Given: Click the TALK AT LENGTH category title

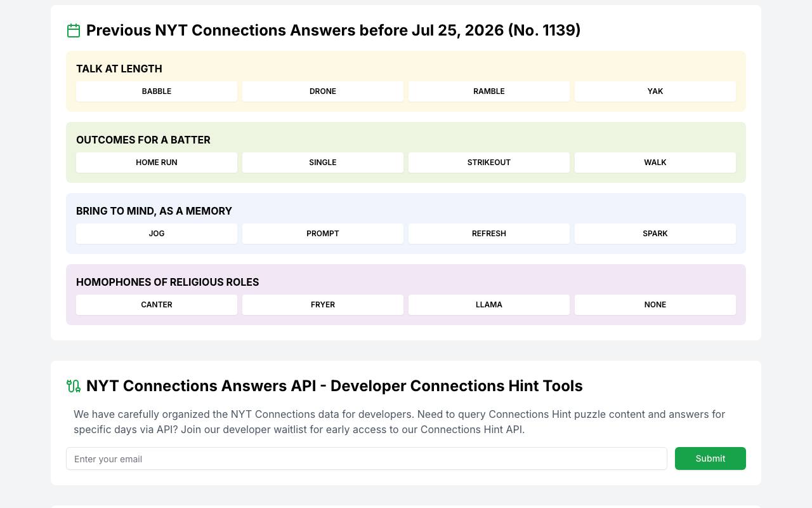Looking at the screenshot, I should [119, 69].
